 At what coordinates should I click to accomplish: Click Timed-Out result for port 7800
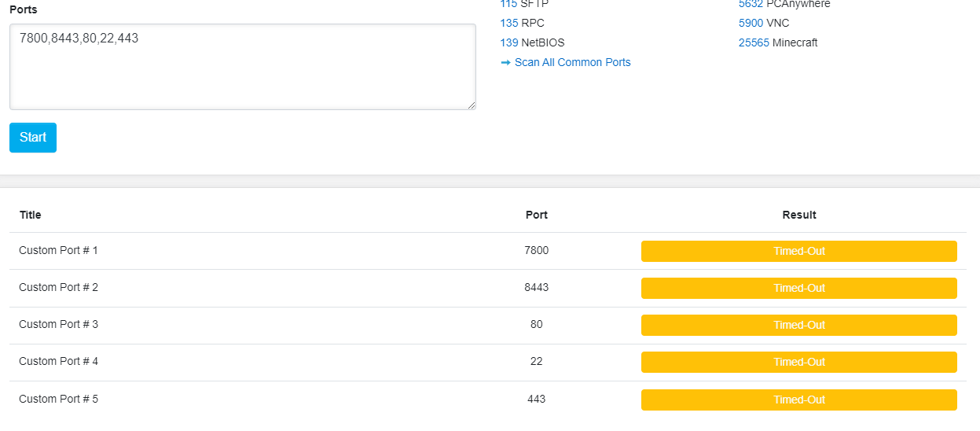point(798,251)
